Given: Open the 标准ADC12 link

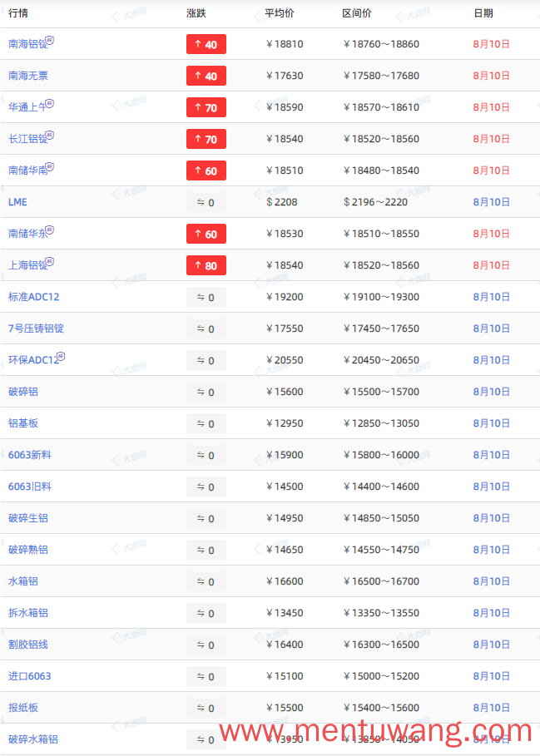Looking at the screenshot, I should pyautogui.click(x=34, y=297).
